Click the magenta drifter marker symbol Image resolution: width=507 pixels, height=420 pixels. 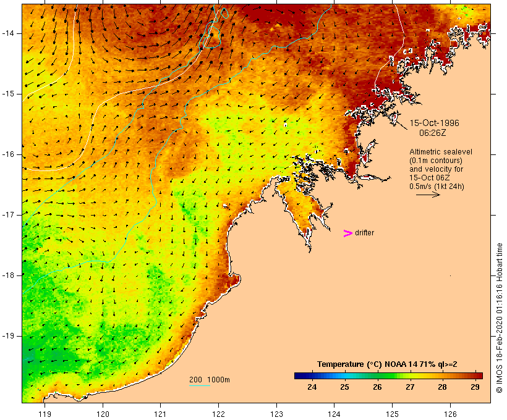347,233
